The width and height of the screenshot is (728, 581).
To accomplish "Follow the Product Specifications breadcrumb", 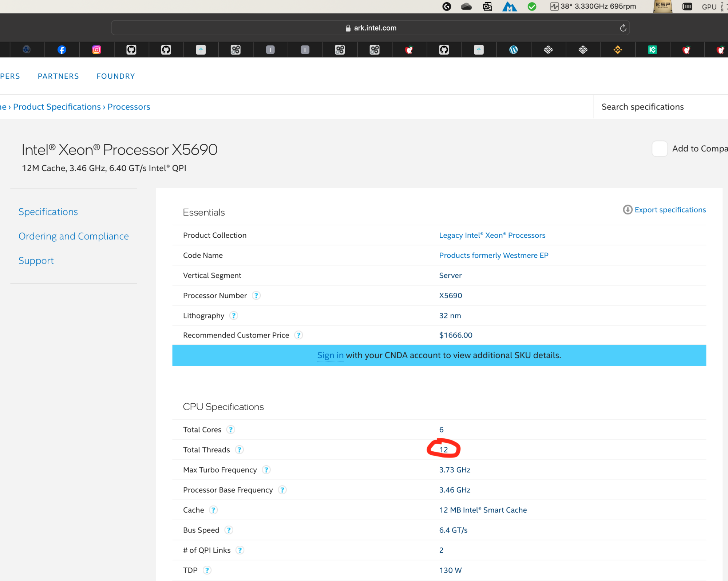I will point(57,107).
